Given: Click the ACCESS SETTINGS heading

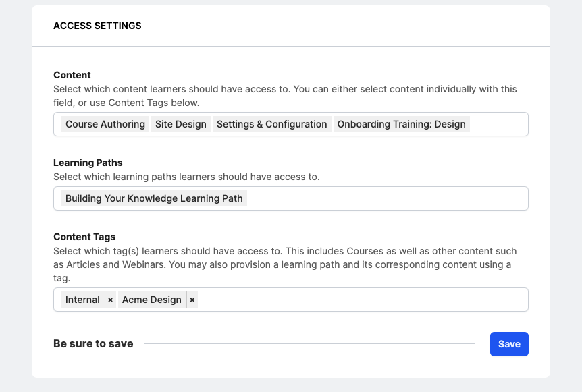Looking at the screenshot, I should (97, 26).
